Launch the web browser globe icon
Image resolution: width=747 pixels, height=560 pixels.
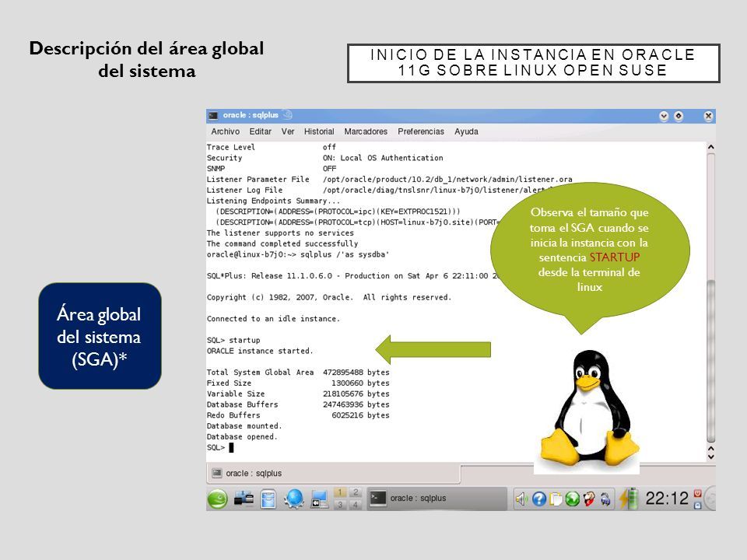click(294, 499)
